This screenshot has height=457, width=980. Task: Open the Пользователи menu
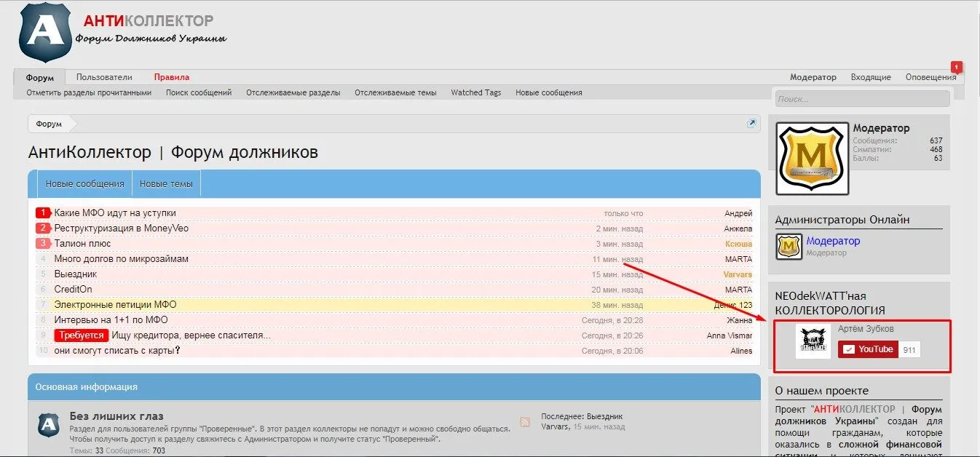pos(104,77)
